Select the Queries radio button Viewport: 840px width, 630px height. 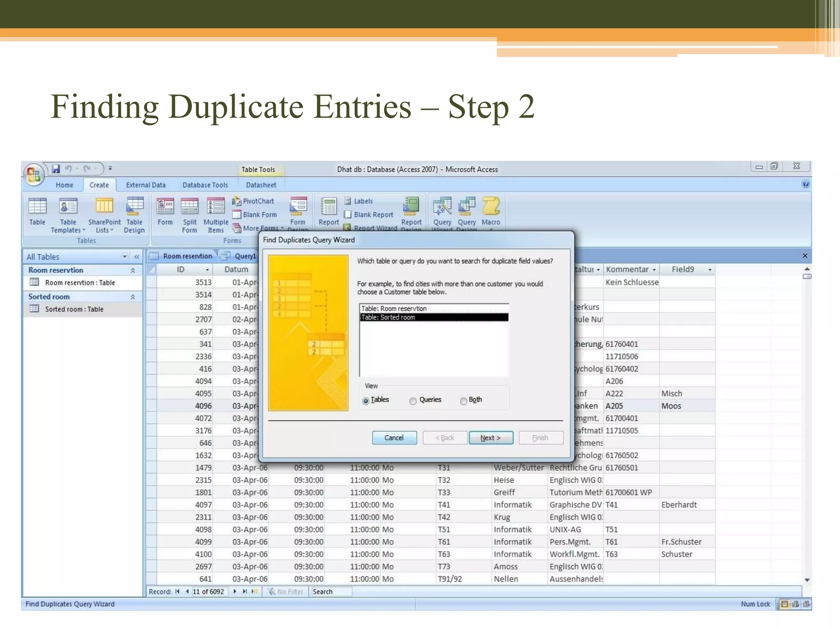click(x=413, y=401)
